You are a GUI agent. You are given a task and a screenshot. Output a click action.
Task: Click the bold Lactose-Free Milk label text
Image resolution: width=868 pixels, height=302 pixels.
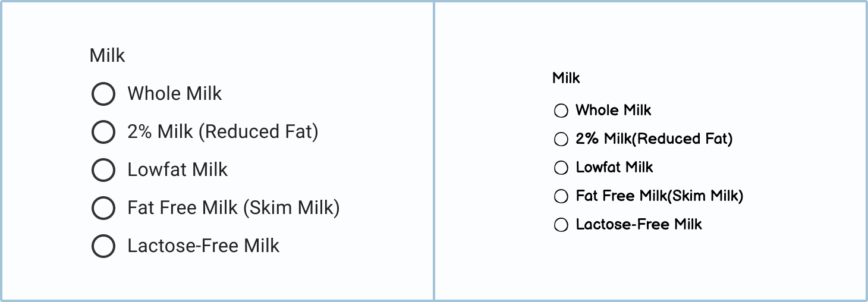click(639, 224)
